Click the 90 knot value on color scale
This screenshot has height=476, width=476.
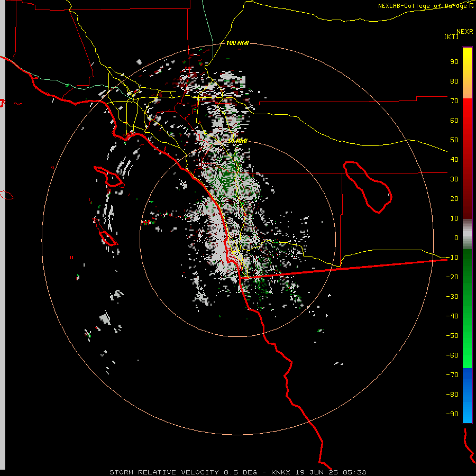pyautogui.click(x=454, y=62)
